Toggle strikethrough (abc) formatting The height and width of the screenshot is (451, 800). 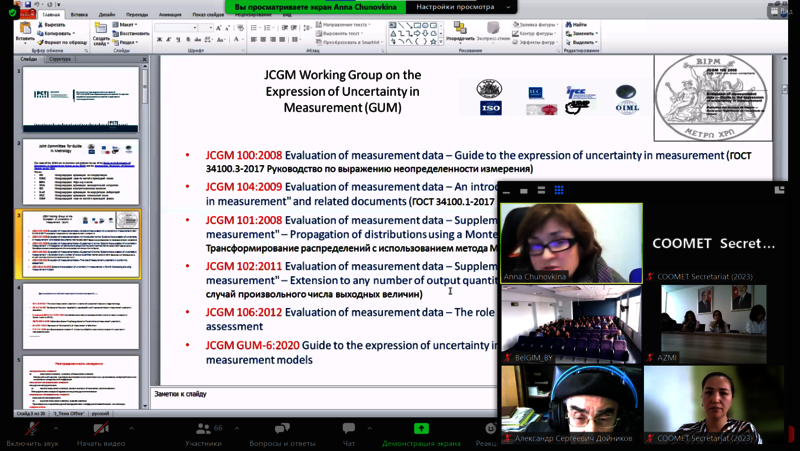pos(197,39)
